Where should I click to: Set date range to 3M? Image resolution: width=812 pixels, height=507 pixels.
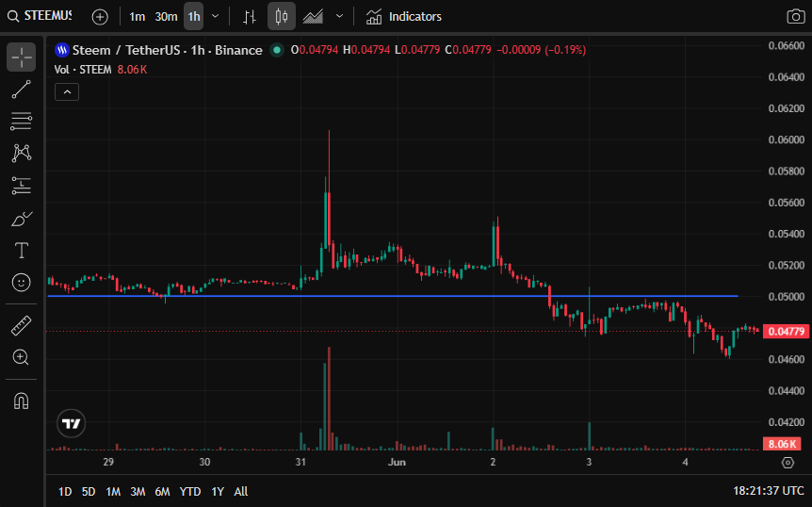[x=138, y=492]
